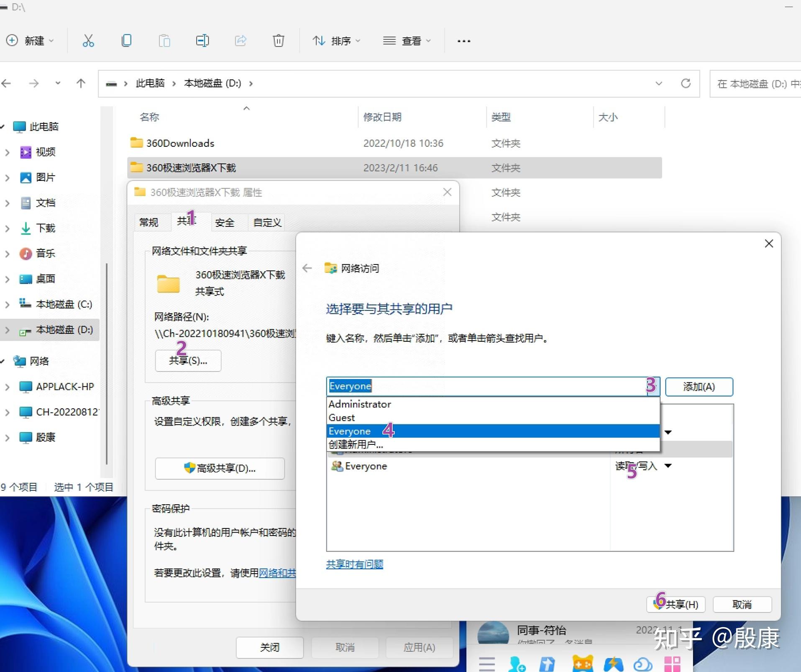Click the Share arrow icon in toolbar

(x=241, y=41)
